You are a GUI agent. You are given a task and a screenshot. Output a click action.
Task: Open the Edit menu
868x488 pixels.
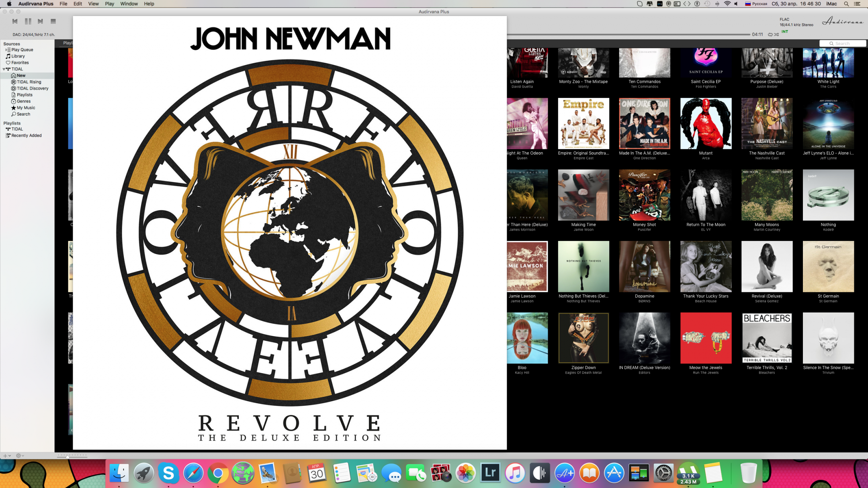pos(78,4)
